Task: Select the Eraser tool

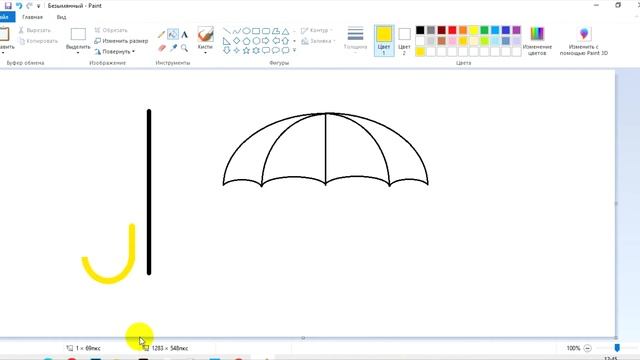Action: 162,48
